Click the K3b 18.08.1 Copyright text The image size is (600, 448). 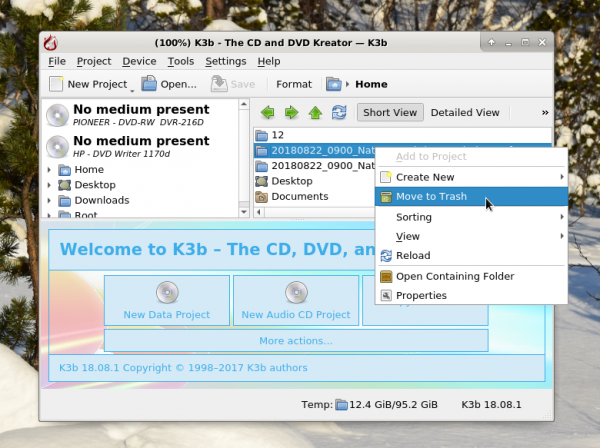coord(183,368)
